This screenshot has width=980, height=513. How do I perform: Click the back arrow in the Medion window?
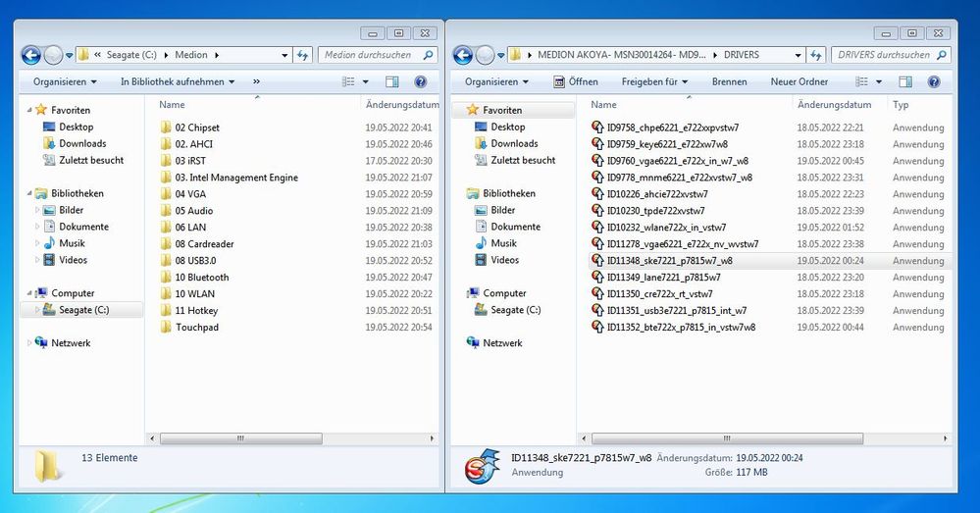click(x=30, y=56)
